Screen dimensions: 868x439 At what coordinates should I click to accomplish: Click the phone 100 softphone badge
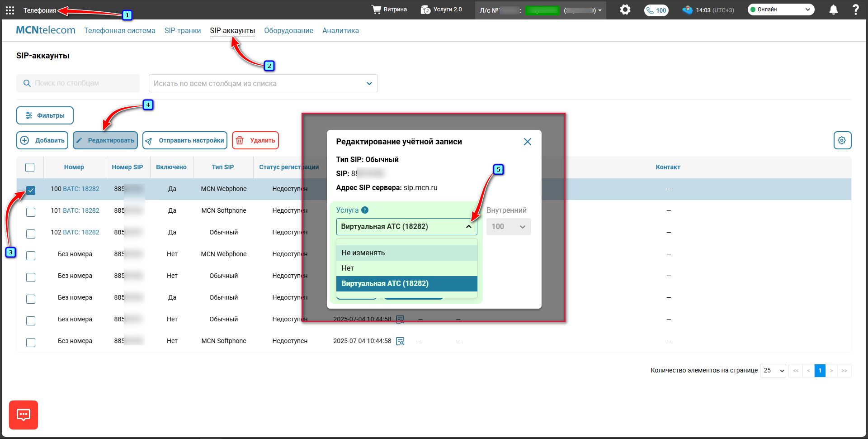[x=656, y=10]
